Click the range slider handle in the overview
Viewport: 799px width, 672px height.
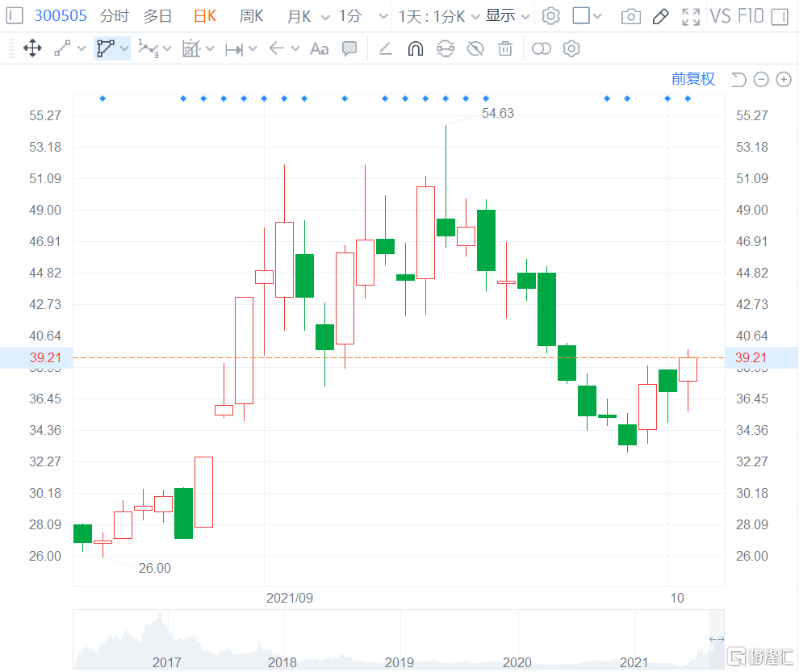click(717, 639)
